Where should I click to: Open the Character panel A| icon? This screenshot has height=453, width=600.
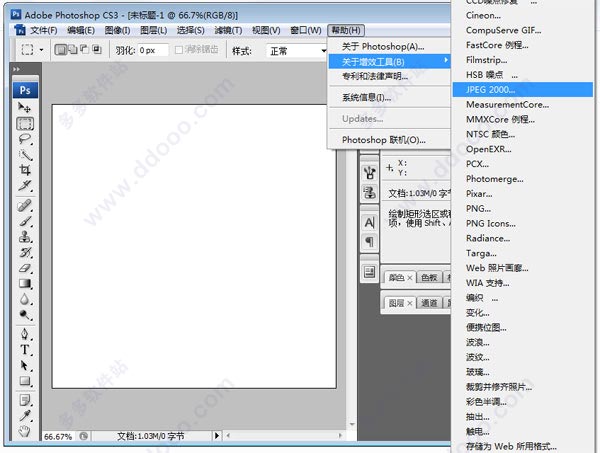click(x=369, y=222)
